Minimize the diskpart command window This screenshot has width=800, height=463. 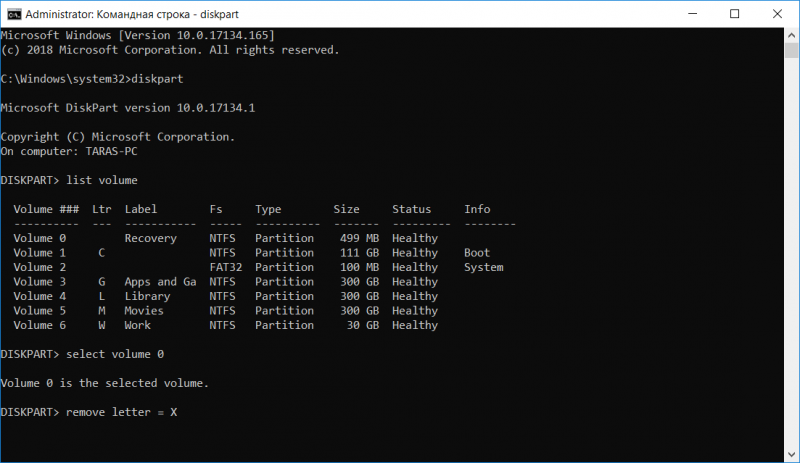pyautogui.click(x=692, y=14)
